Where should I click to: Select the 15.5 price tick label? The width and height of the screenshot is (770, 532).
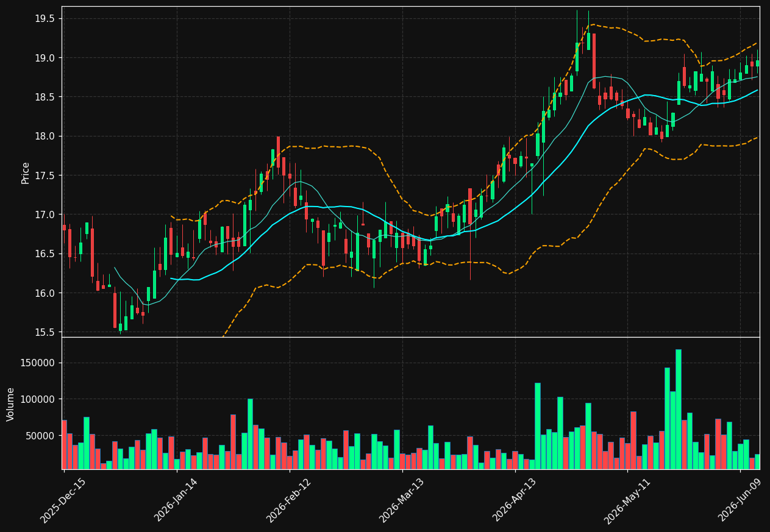[x=46, y=332]
